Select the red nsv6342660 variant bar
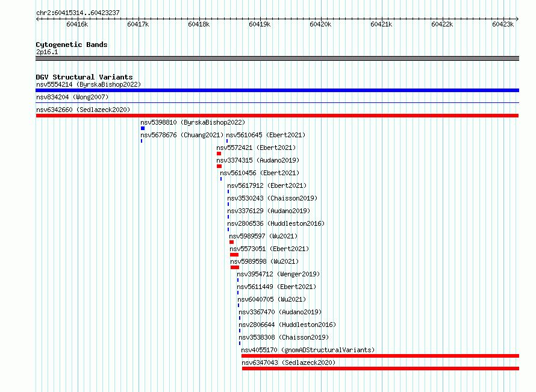 277,116
